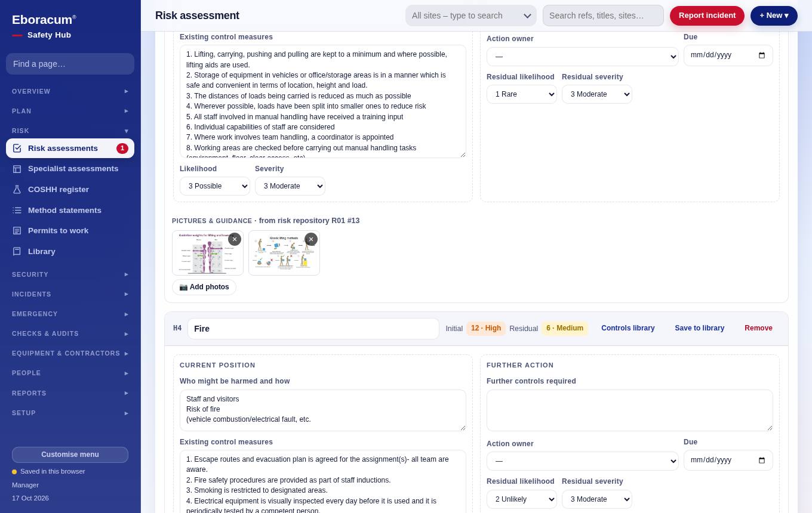Open the + New menu
This screenshot has height=513, width=812.
(774, 16)
